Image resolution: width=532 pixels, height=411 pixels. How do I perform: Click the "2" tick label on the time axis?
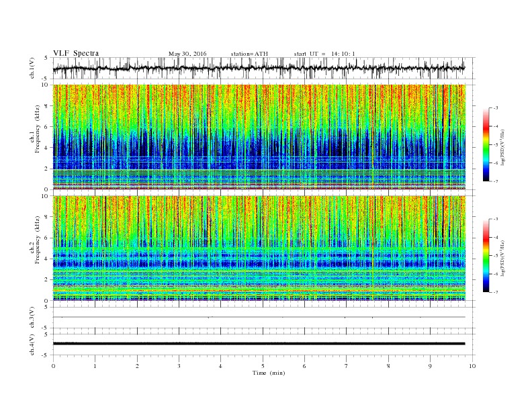pyautogui.click(x=137, y=366)
